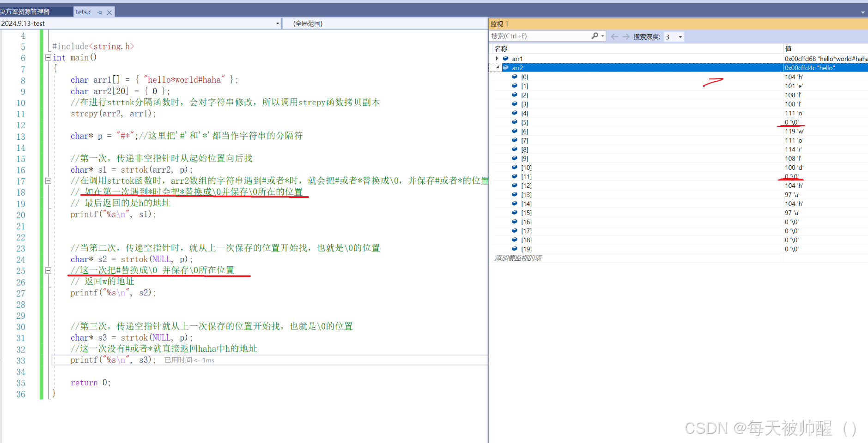Close the tets.c editor tab

pyautogui.click(x=109, y=12)
